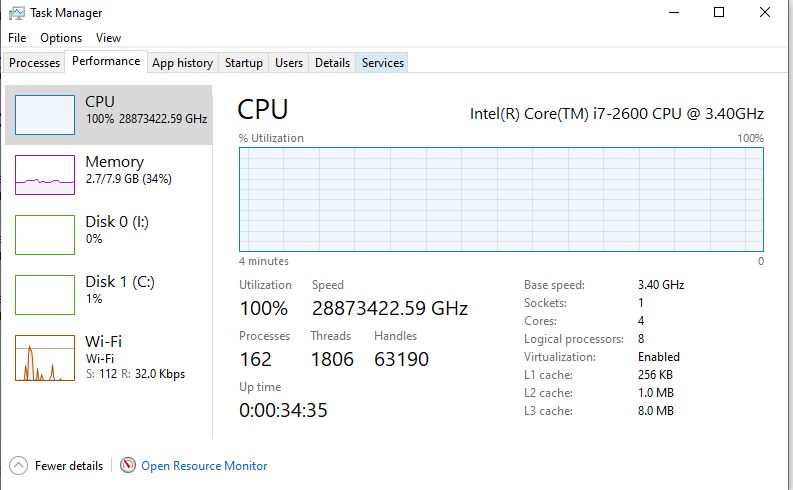Click the Fewer details collapse arrow icon
Image resolution: width=793 pixels, height=490 pixels.
pyautogui.click(x=18, y=466)
